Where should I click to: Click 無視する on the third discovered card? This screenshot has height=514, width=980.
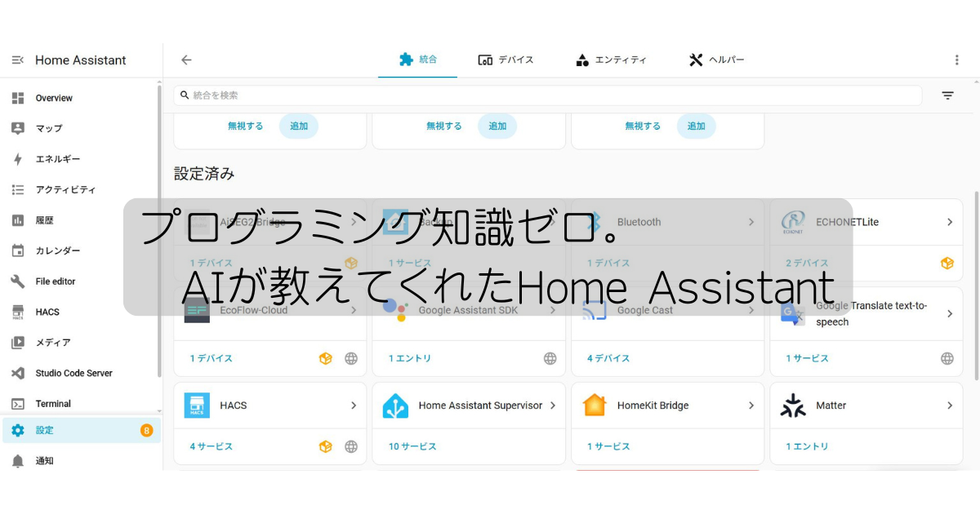click(x=643, y=126)
